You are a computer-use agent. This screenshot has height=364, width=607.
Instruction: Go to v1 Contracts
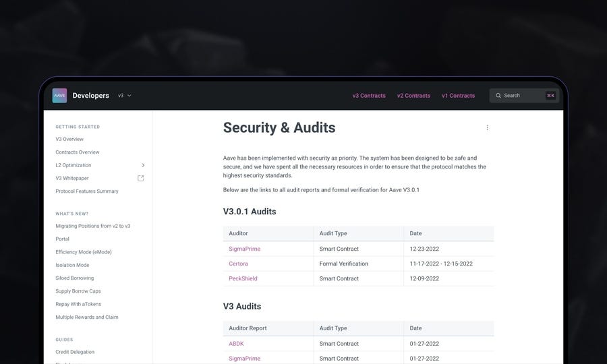458,96
